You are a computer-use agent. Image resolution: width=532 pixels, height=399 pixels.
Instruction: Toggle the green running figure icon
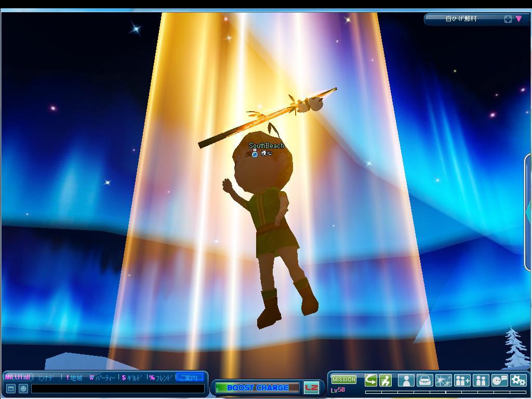tap(385, 380)
